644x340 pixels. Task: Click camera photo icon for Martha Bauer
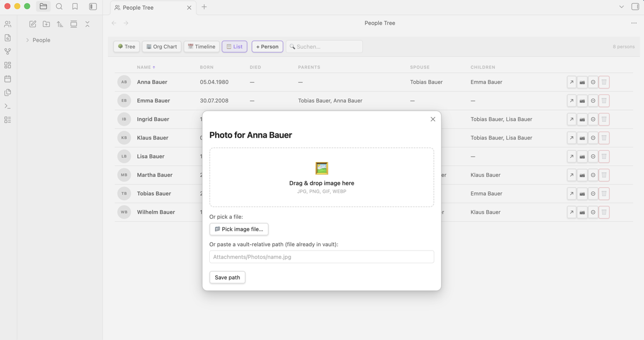coord(582,175)
